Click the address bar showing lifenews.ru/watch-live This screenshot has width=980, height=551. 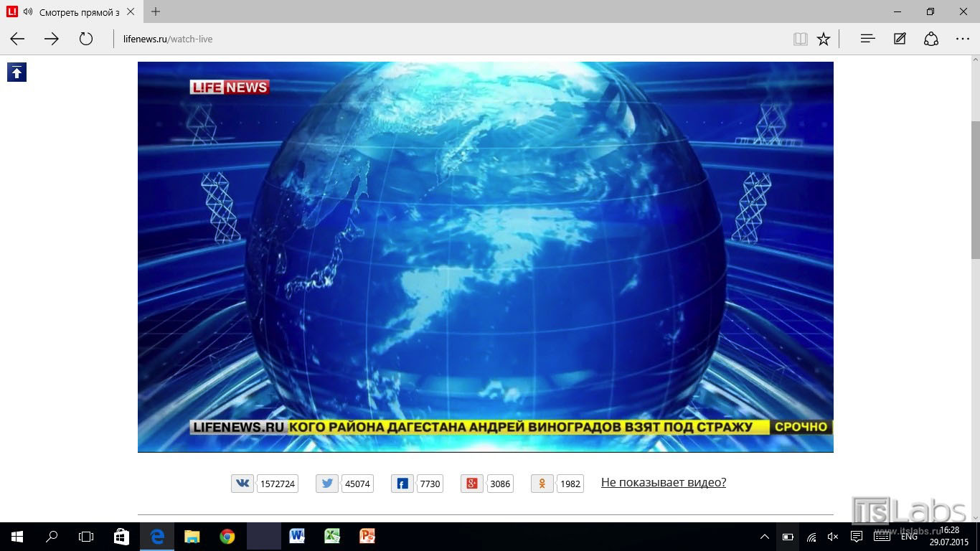point(452,39)
